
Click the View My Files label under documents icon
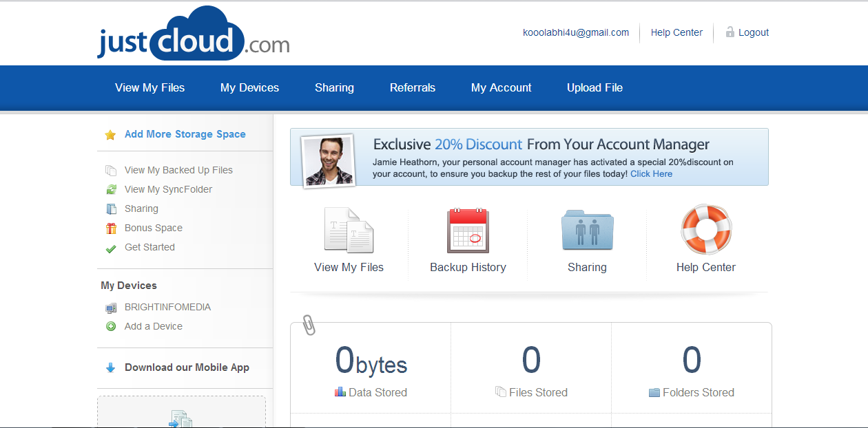[x=349, y=267]
